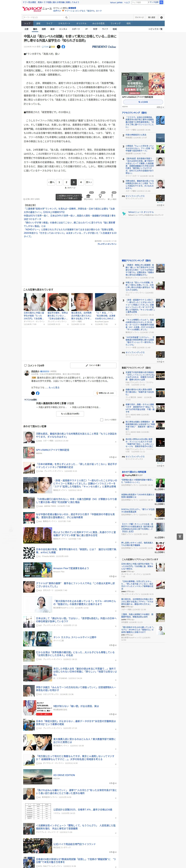This screenshot has width=186, height=868.
Task: Click the 外国人優遇政策の再考と影響 AI summary topic
Action: [x=51, y=403]
